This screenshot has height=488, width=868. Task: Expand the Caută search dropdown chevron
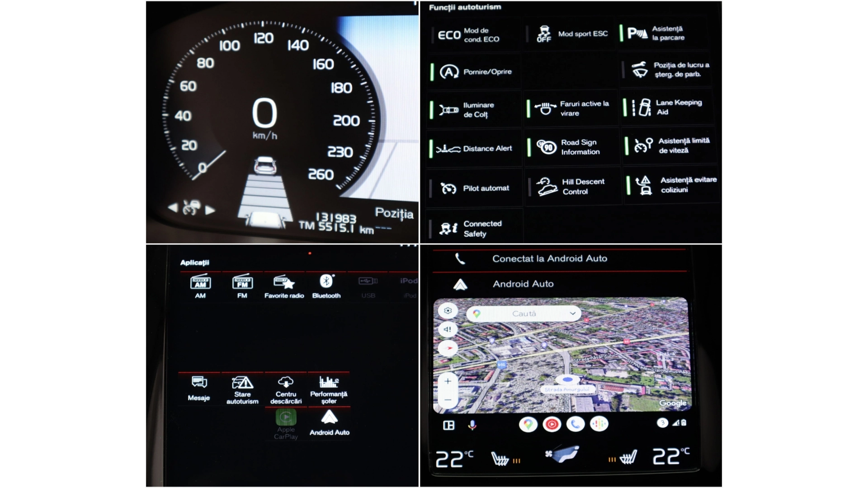click(572, 314)
